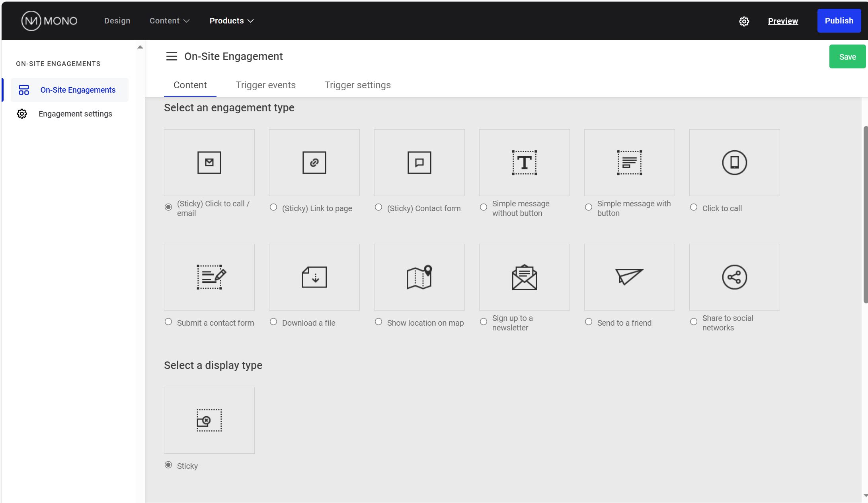Image resolution: width=868 pixels, height=503 pixels.
Task: Select the Send to a friend radio
Action: [x=589, y=322]
